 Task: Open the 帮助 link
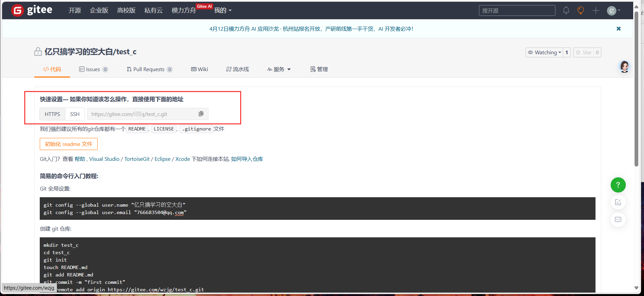(80, 159)
